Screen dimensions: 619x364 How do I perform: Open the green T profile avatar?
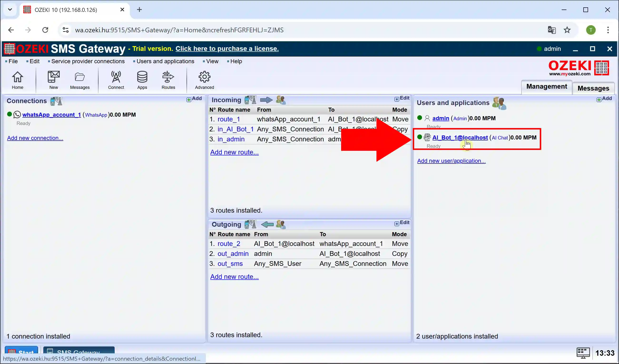pyautogui.click(x=591, y=30)
